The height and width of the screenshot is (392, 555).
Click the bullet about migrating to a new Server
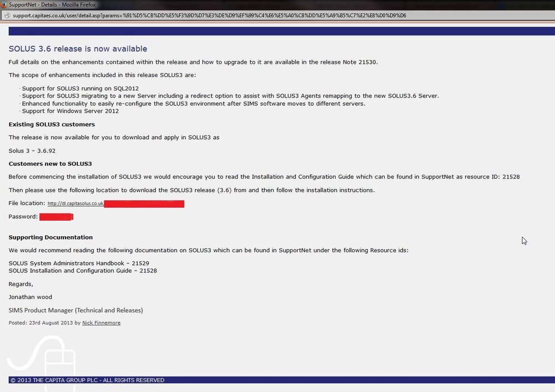(x=230, y=96)
